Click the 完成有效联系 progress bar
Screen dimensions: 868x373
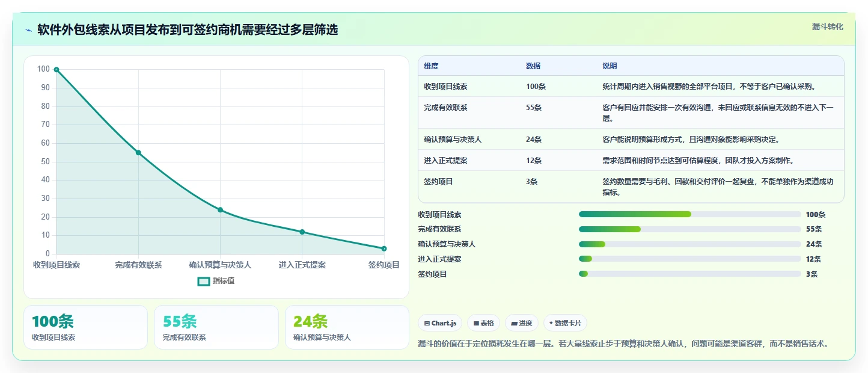pyautogui.click(x=689, y=229)
